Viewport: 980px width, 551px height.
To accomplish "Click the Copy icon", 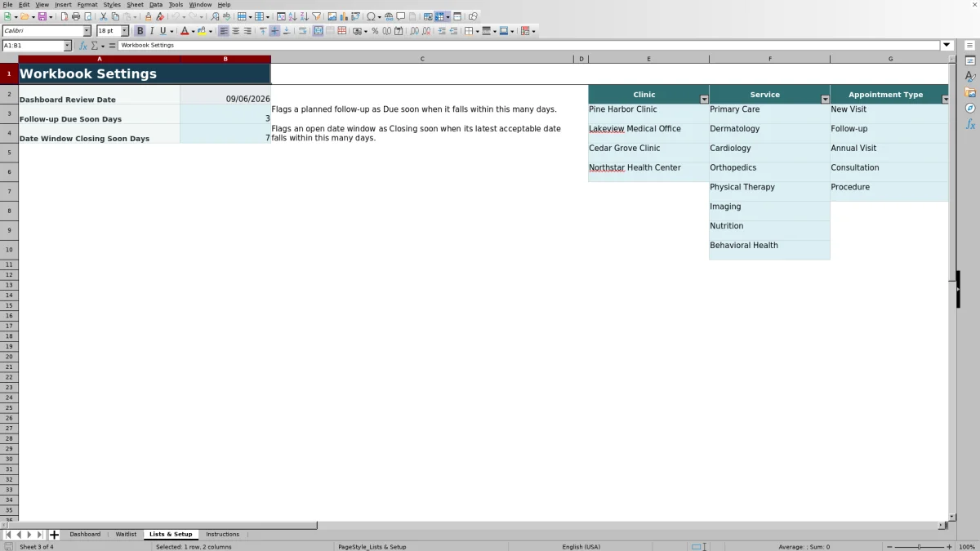I will pyautogui.click(x=115, y=16).
